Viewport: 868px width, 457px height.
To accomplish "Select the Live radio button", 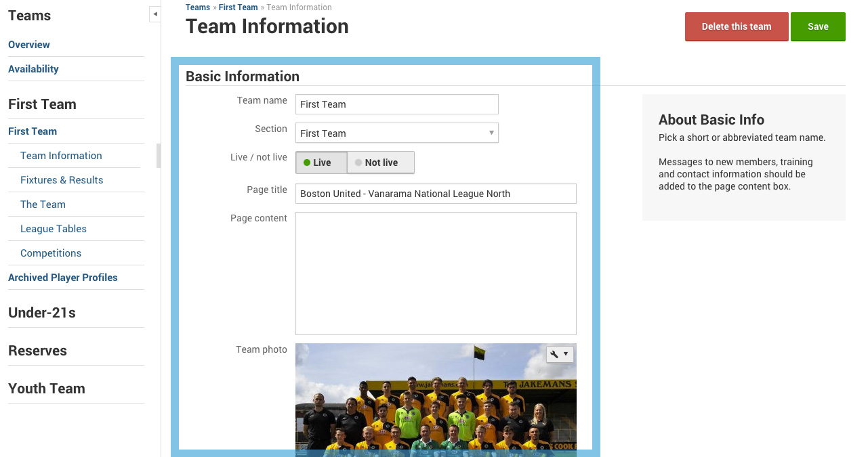I will pos(321,162).
